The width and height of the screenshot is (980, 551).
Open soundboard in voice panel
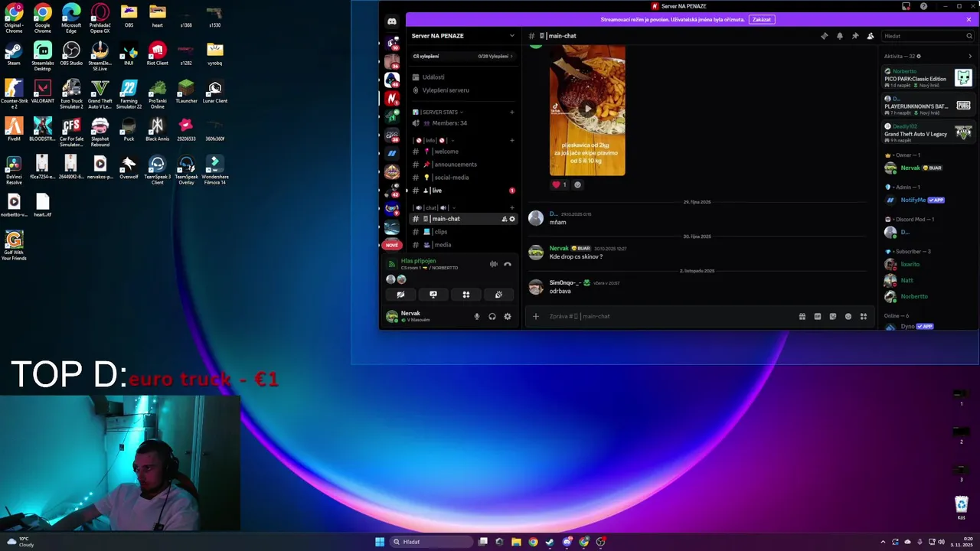tap(498, 295)
